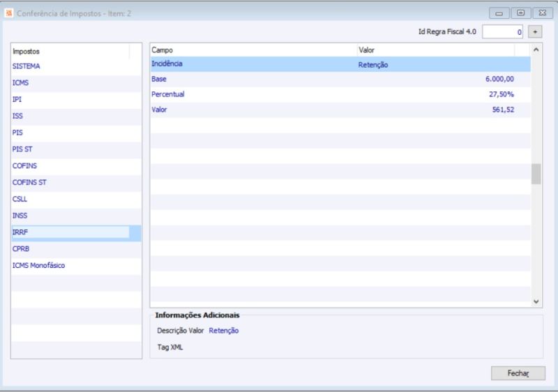Viewport: 558px width, 392px height.
Task: Click the Retenção value in Incidência row
Action: (373, 65)
